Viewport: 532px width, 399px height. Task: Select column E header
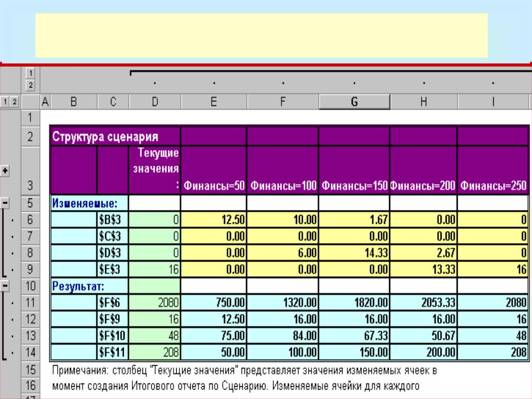pyautogui.click(x=214, y=101)
